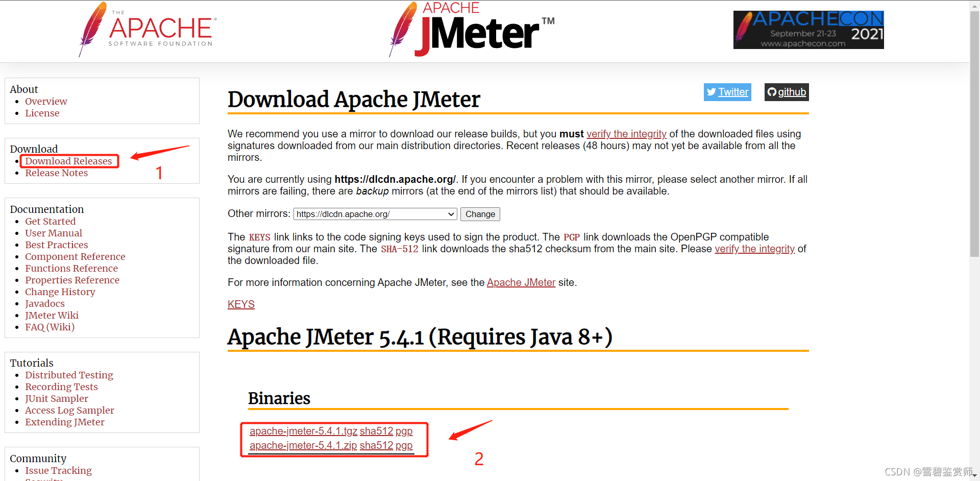Open FAQ (Wiki) link

(x=50, y=327)
